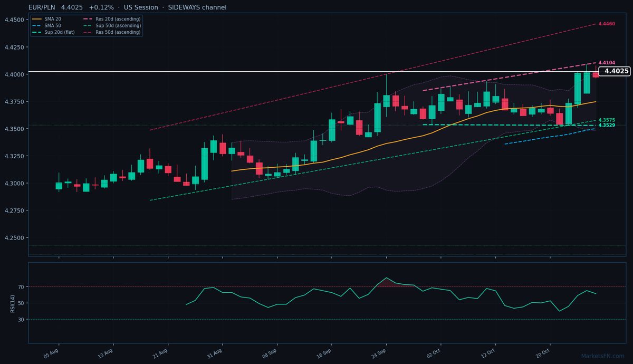Click the 4.3529 support price label

click(607, 126)
